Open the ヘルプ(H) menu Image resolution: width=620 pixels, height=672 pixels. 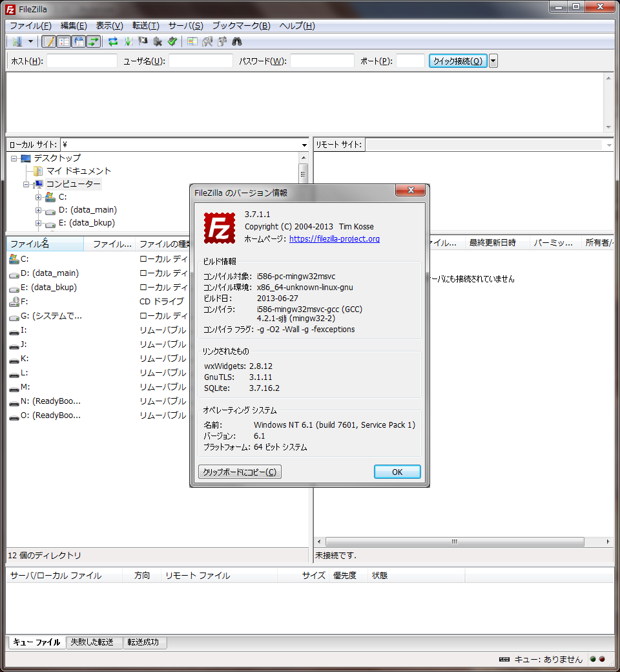click(x=297, y=26)
